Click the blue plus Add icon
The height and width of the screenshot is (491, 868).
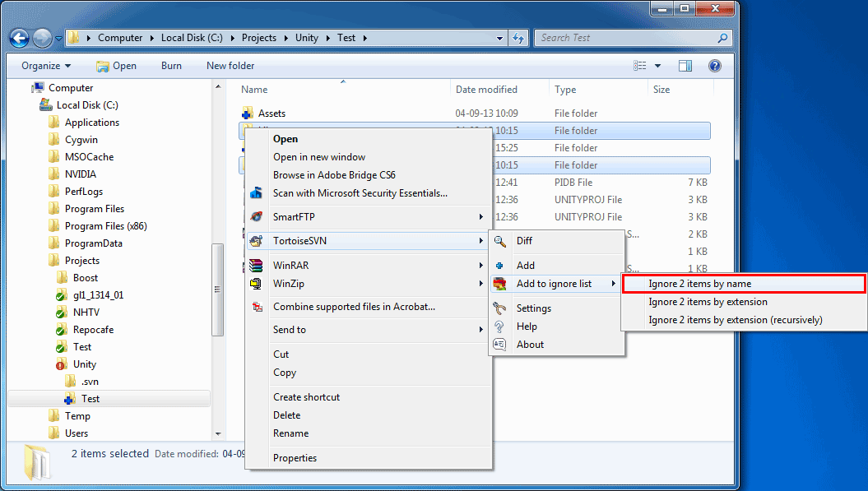499,266
